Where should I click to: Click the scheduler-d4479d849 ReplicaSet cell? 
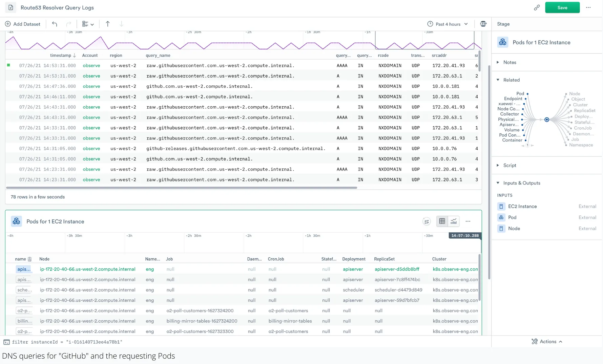pyautogui.click(x=398, y=290)
